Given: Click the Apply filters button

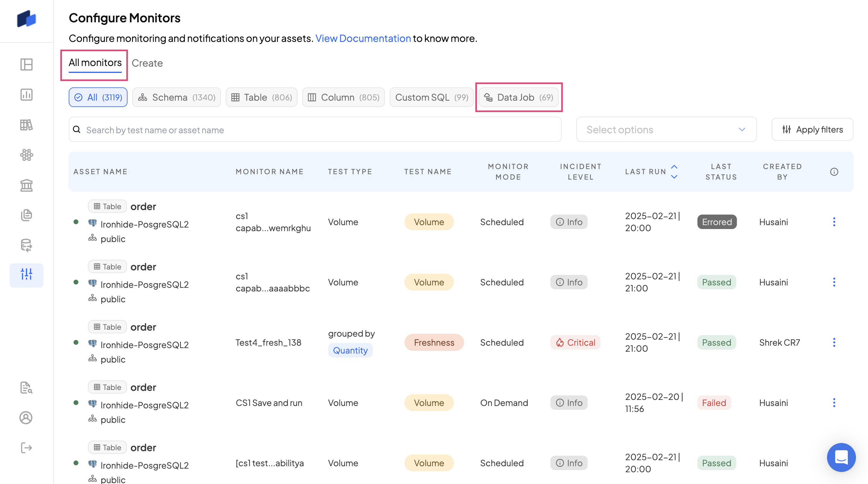Looking at the screenshot, I should click(x=812, y=130).
